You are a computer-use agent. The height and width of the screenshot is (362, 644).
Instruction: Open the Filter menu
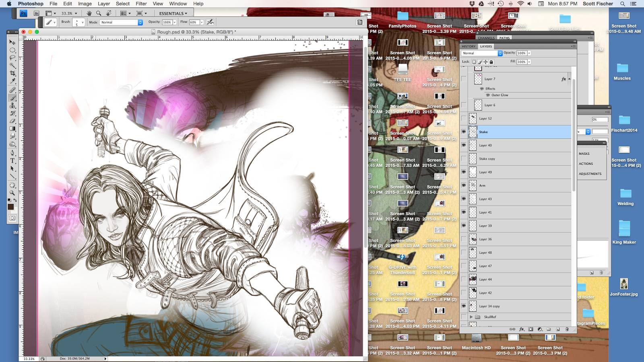click(141, 4)
